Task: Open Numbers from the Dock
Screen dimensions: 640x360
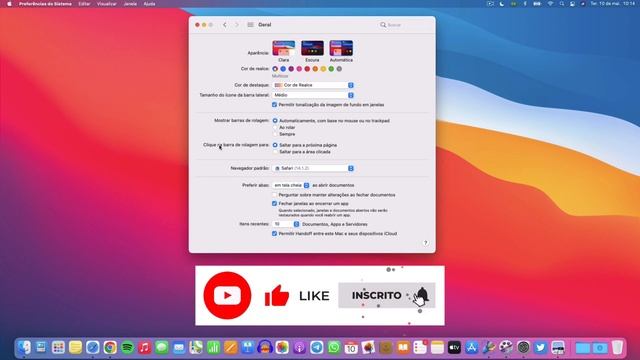Action: click(213, 347)
